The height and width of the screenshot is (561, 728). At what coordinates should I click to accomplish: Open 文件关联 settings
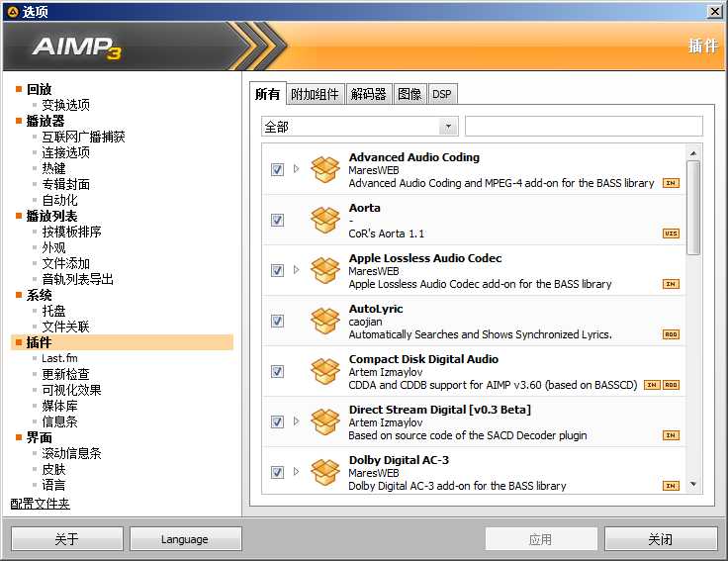pyautogui.click(x=66, y=327)
